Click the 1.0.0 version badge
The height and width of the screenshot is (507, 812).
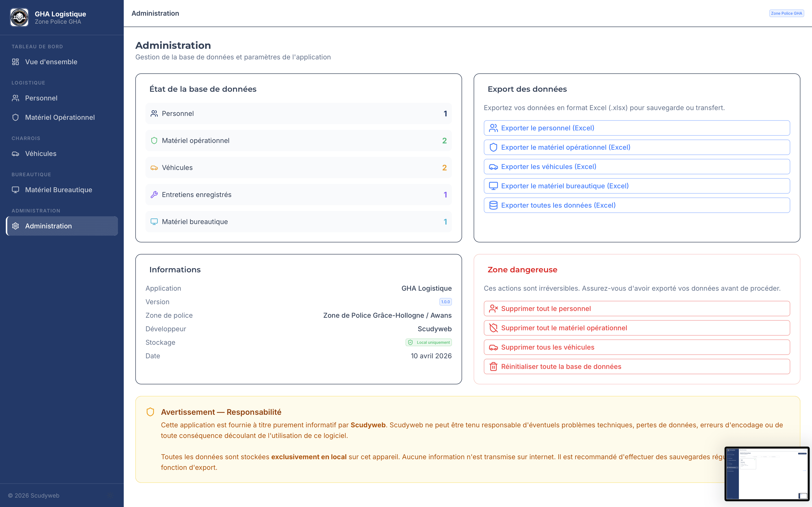[445, 302]
